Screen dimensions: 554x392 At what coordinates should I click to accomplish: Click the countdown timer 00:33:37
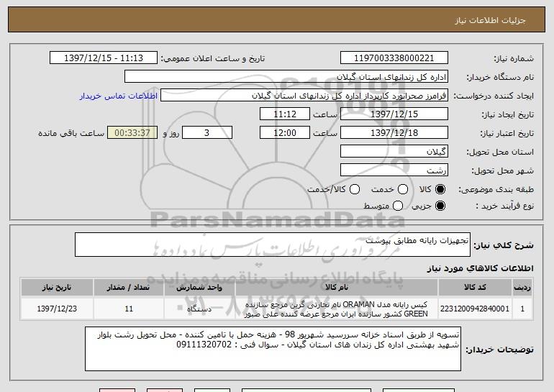(132, 133)
